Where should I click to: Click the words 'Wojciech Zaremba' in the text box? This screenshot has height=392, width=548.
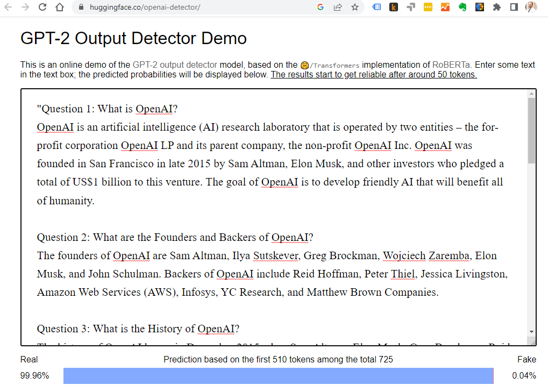click(x=426, y=256)
